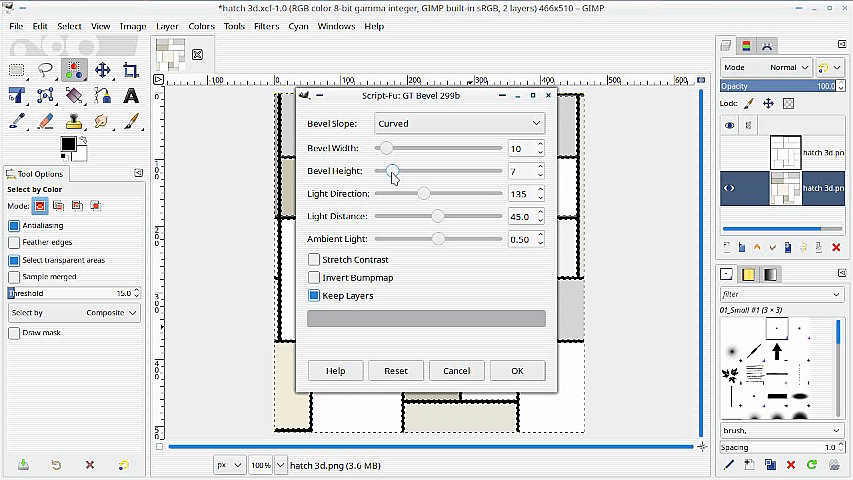The image size is (853, 480).
Task: Open layer Mode Normal dropdown
Action: pyautogui.click(x=767, y=67)
